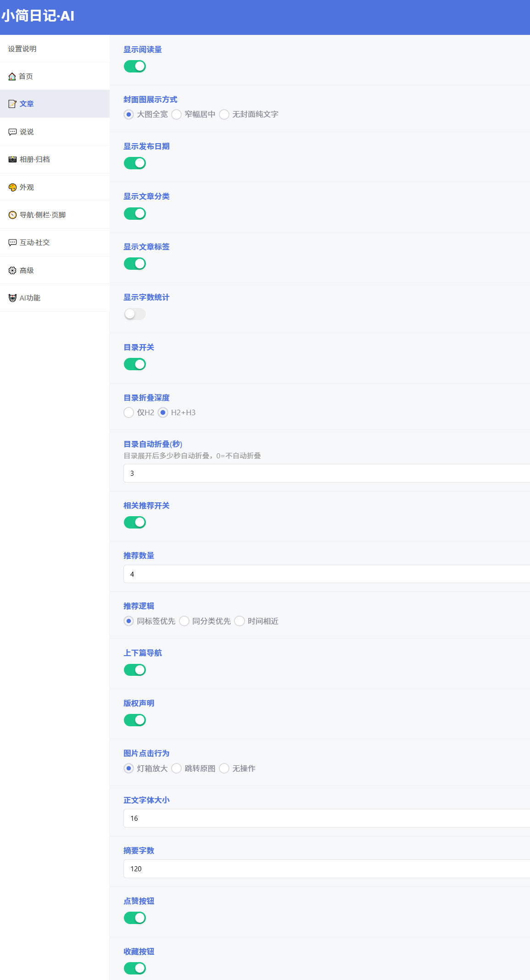Turn off the 目录开关 toggle
Image resolution: width=530 pixels, height=980 pixels.
pyautogui.click(x=135, y=364)
